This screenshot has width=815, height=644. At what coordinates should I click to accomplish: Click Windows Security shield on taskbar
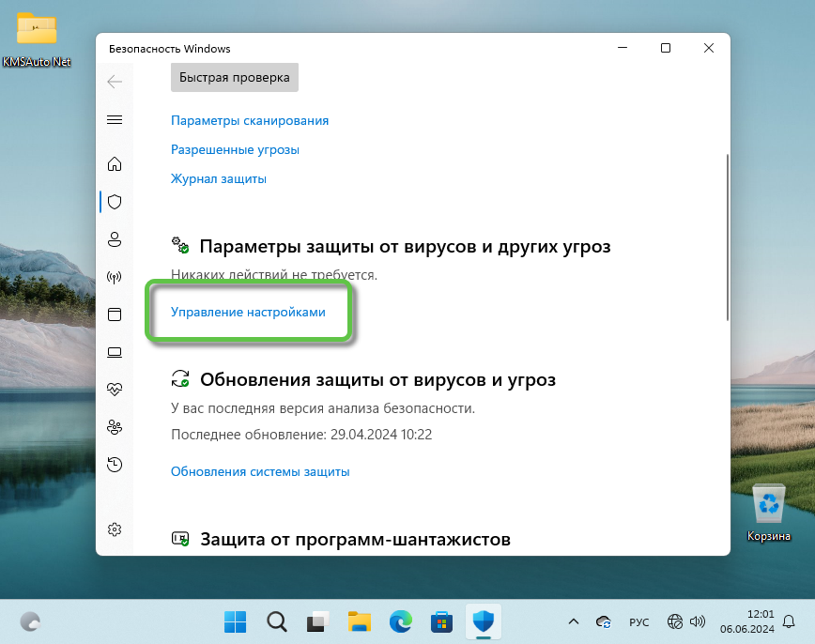(484, 621)
